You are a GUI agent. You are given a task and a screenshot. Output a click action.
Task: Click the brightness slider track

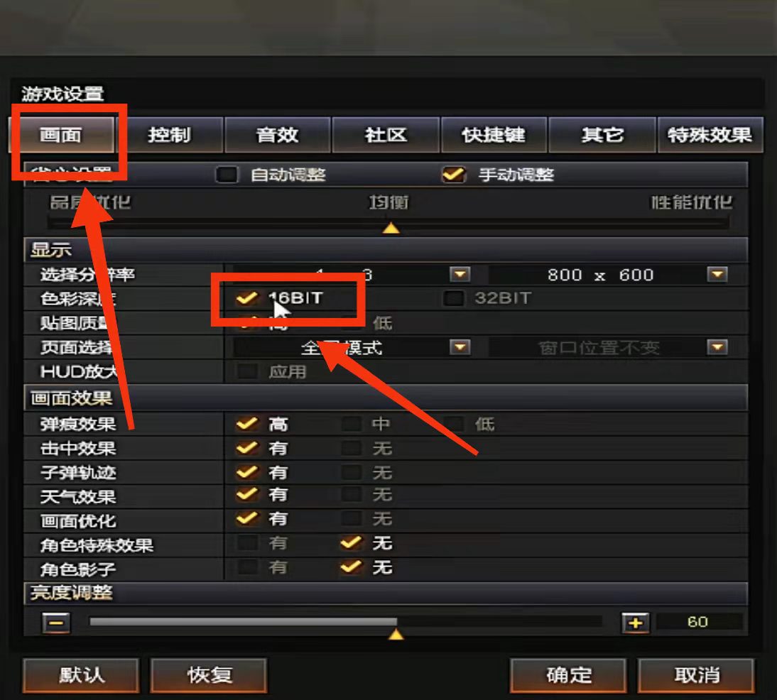pos(345,621)
